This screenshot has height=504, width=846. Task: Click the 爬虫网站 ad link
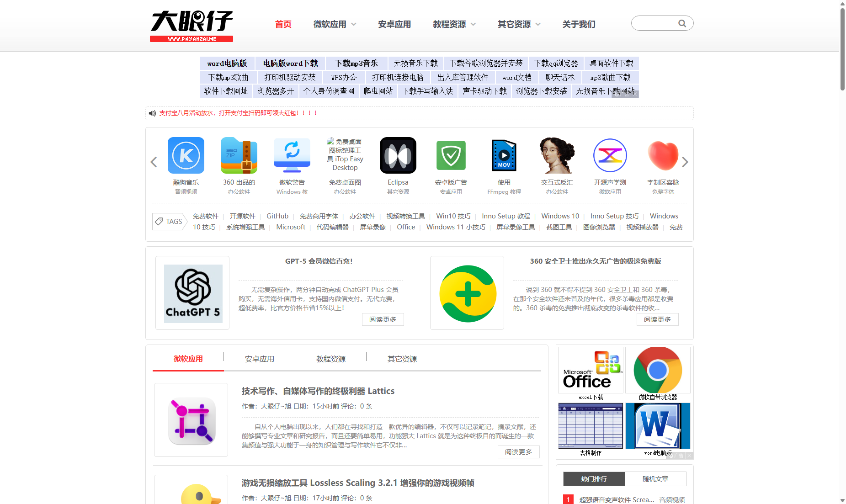378,91
